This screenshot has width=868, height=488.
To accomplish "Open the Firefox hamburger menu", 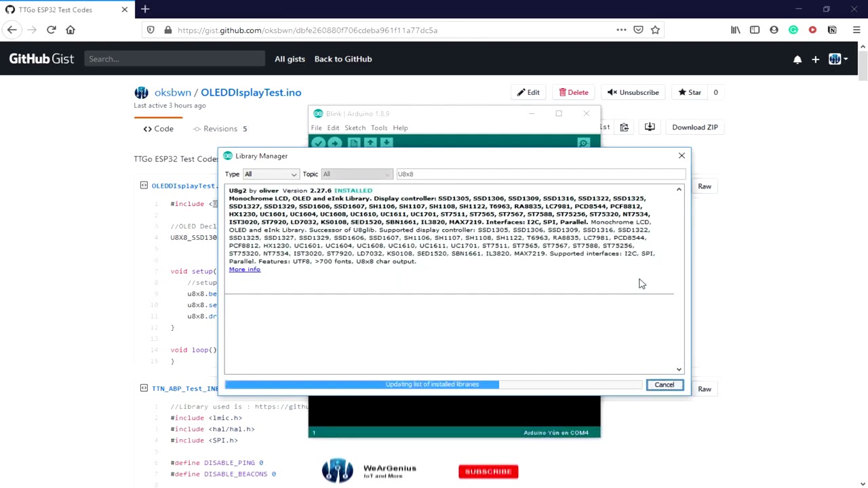I will pos(856,30).
